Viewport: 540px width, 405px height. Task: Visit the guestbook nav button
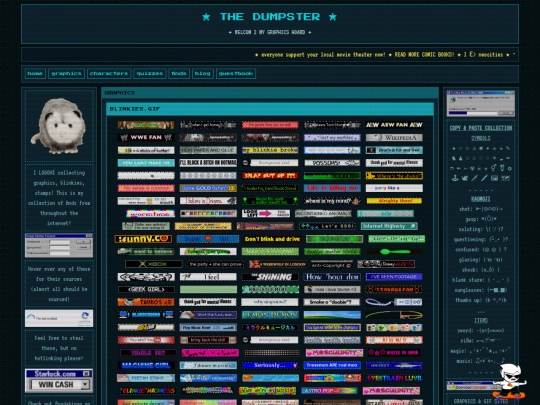tap(236, 73)
